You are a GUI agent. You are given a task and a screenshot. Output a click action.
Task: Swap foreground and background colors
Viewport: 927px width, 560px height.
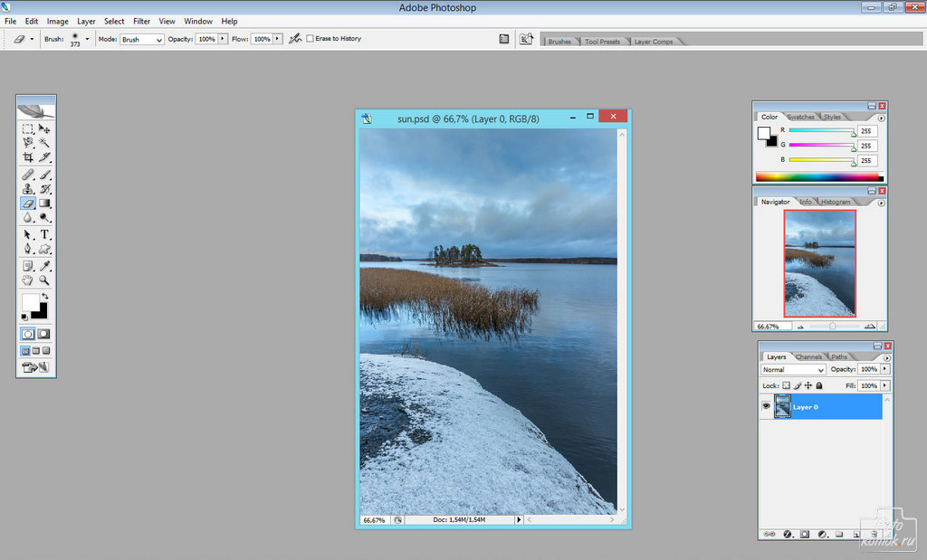[44, 296]
